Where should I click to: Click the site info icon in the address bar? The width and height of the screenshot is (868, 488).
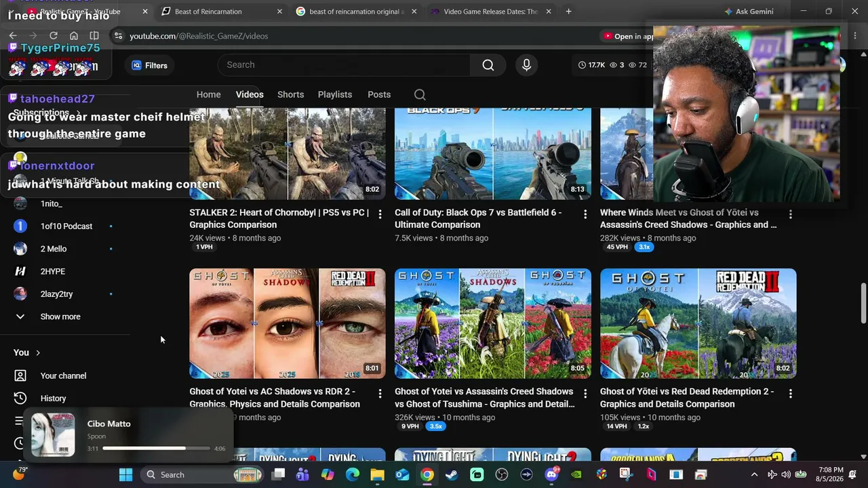click(119, 36)
